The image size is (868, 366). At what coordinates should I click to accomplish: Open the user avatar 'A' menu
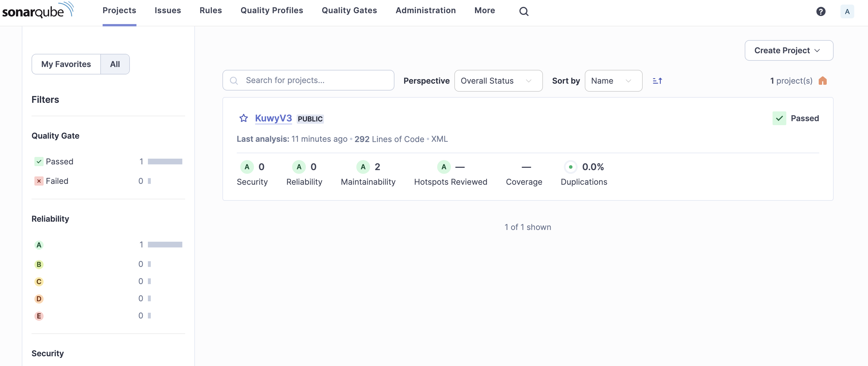pos(847,12)
